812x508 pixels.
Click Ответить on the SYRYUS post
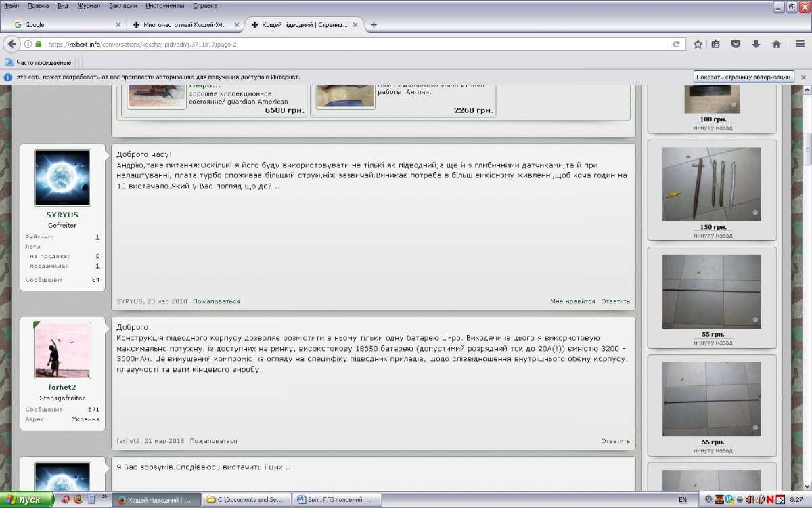click(x=615, y=301)
